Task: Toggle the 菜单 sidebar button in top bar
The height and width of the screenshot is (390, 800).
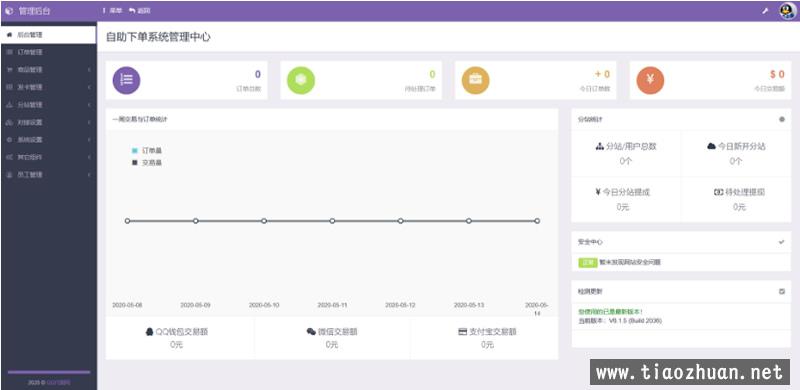Action: 112,11
